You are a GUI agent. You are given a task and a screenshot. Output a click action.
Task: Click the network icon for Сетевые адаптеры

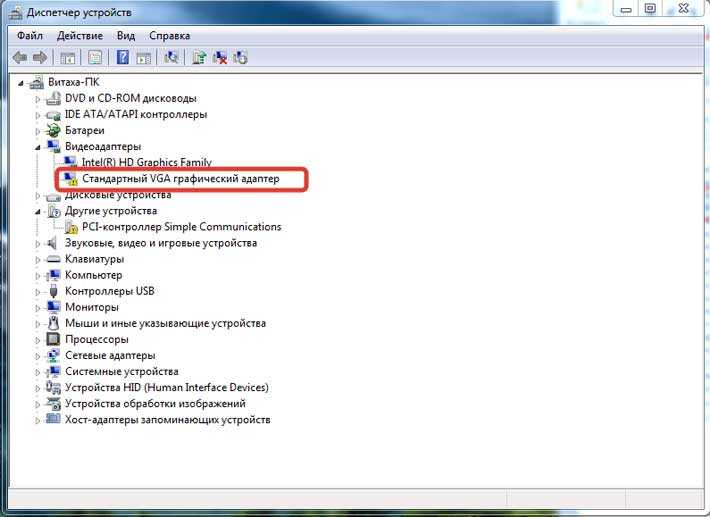53,355
